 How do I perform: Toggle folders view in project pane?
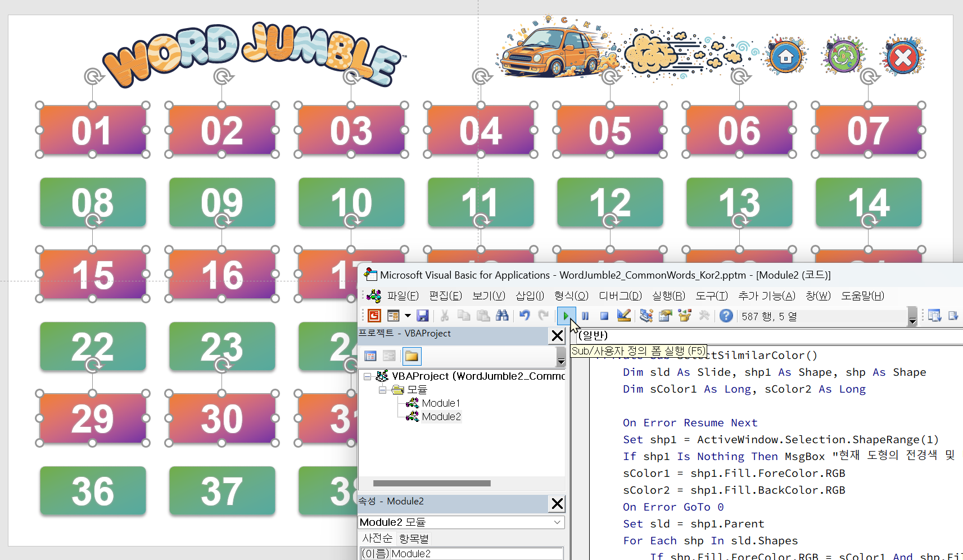pyautogui.click(x=412, y=356)
